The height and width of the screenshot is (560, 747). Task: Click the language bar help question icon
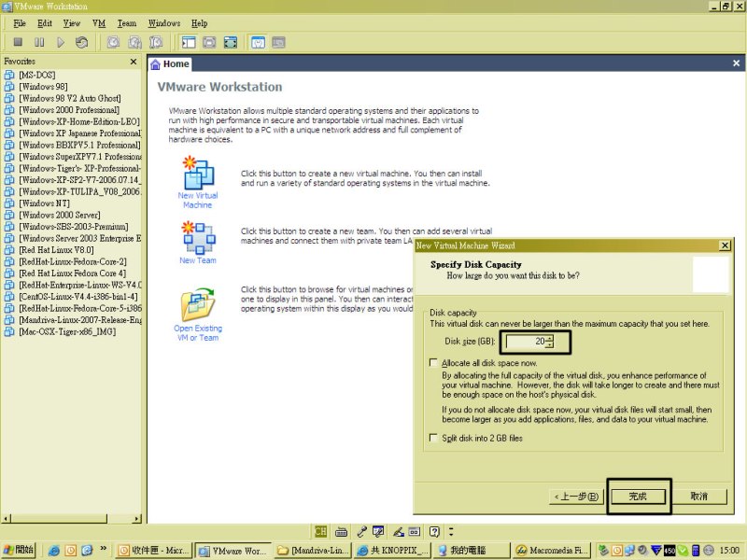coord(434,531)
